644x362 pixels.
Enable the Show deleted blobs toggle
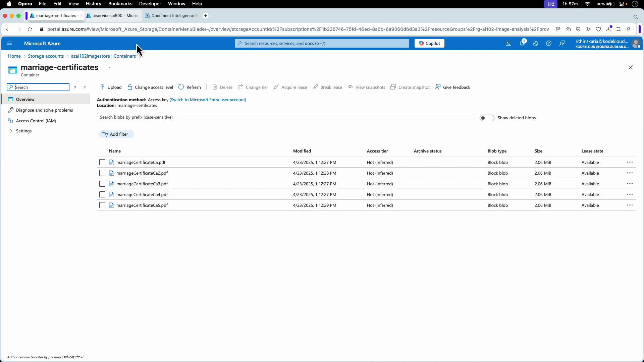point(487,118)
